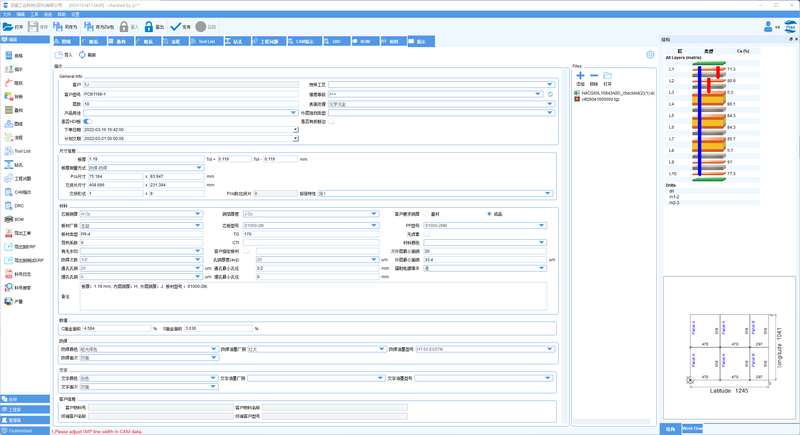Click the stack-up layers icon in sidebar

tap(8, 110)
